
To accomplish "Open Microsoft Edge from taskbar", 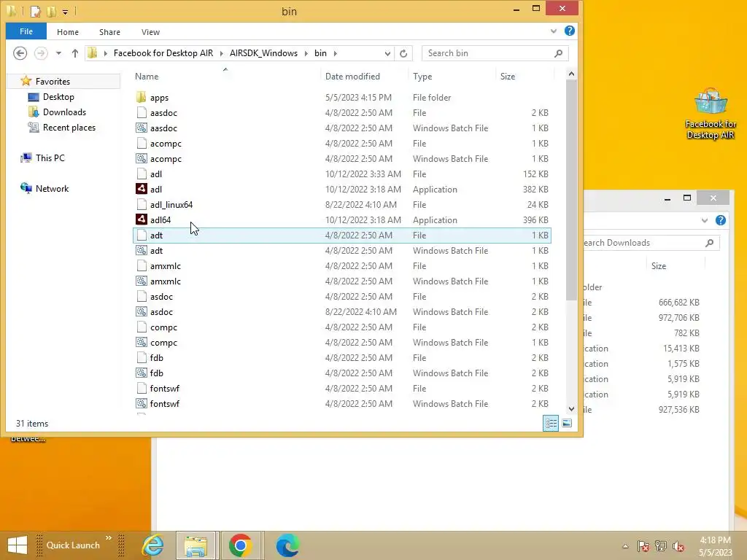I will pos(287,545).
